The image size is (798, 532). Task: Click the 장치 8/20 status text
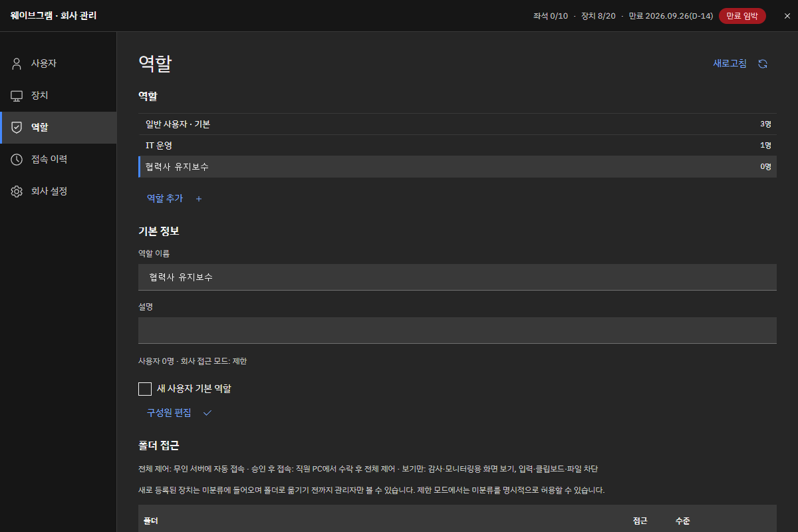pos(598,16)
